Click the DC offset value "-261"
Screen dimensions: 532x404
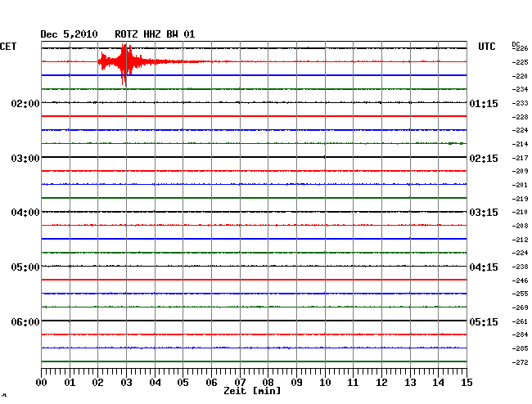click(x=520, y=322)
